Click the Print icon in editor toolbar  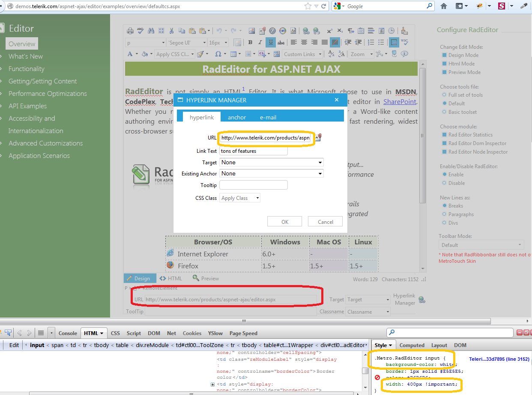pyautogui.click(x=130, y=31)
